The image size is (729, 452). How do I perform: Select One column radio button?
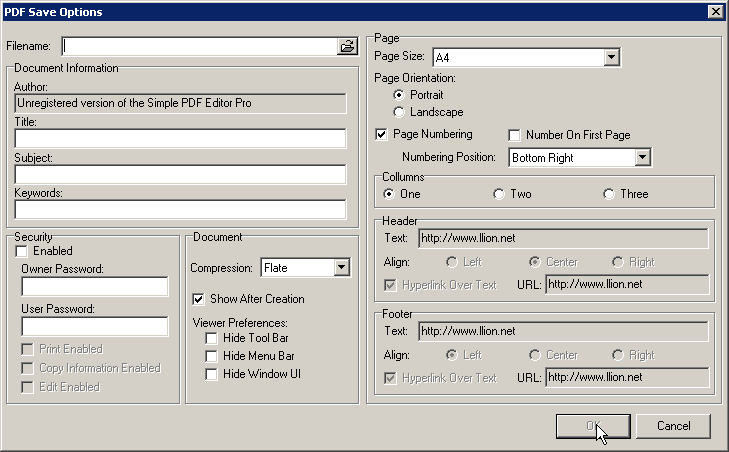point(389,194)
